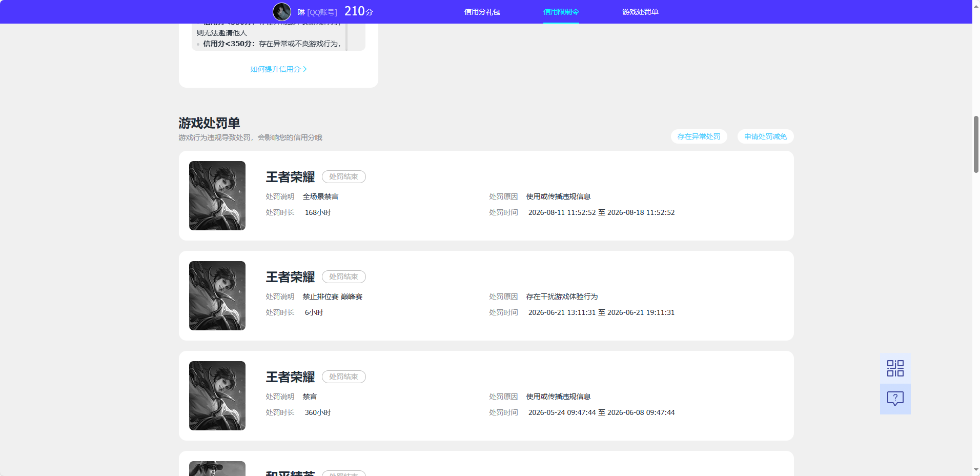The image size is (980, 476).
Task: Open the help question bubble icon
Action: (x=895, y=399)
